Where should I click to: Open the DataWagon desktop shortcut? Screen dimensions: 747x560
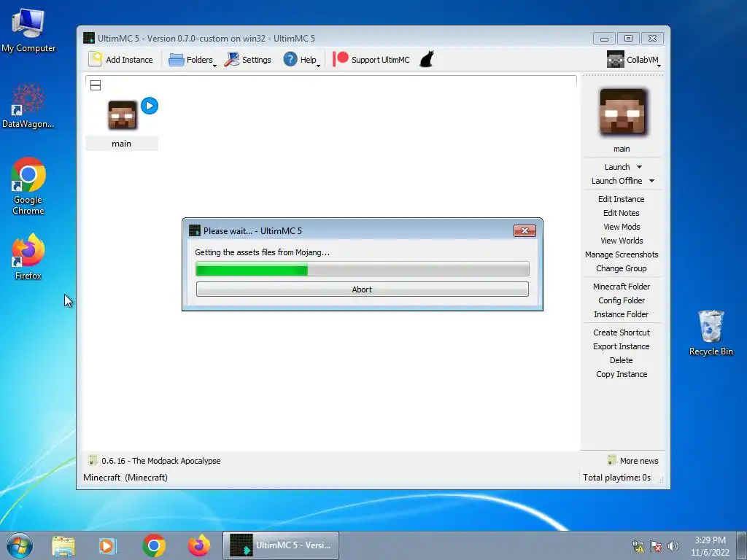point(28,106)
